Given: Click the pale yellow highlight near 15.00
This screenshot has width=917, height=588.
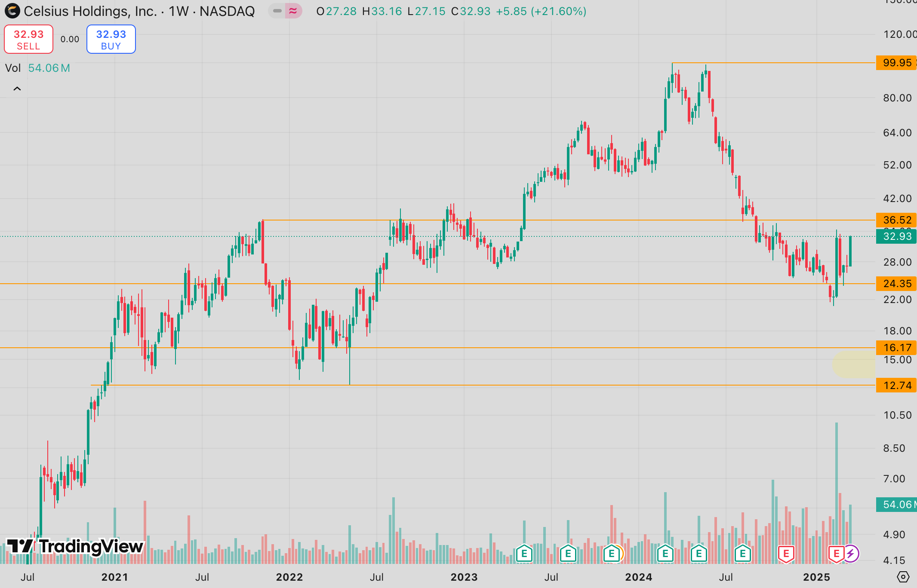Looking at the screenshot, I should pos(854,364).
